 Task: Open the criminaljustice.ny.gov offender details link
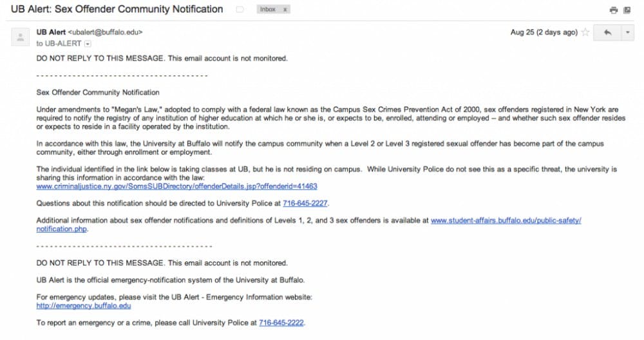pos(176,186)
